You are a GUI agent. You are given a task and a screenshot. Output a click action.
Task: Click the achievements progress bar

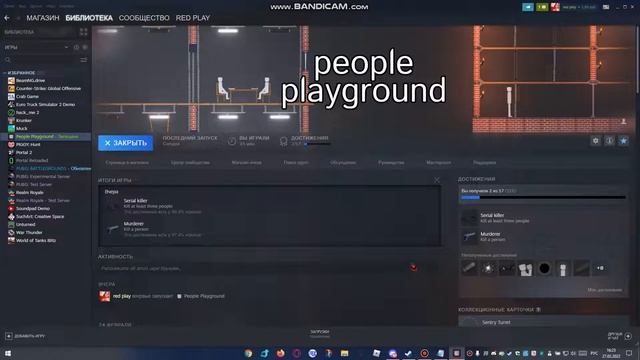[x=543, y=198]
